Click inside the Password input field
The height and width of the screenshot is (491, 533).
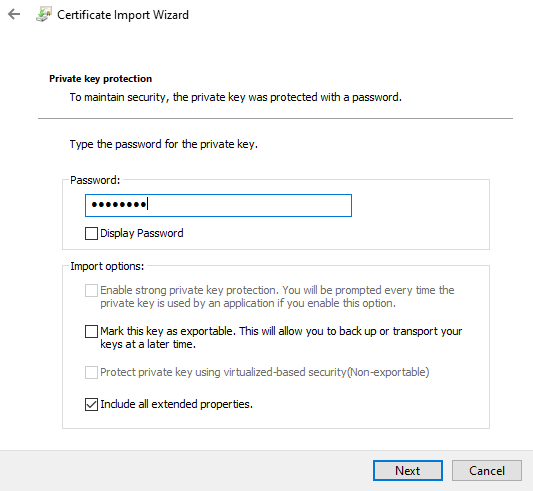(218, 205)
